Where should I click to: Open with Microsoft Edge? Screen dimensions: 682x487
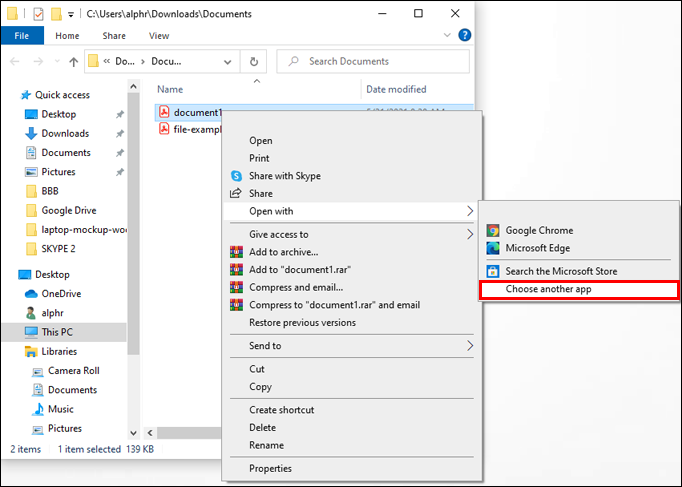(579, 248)
